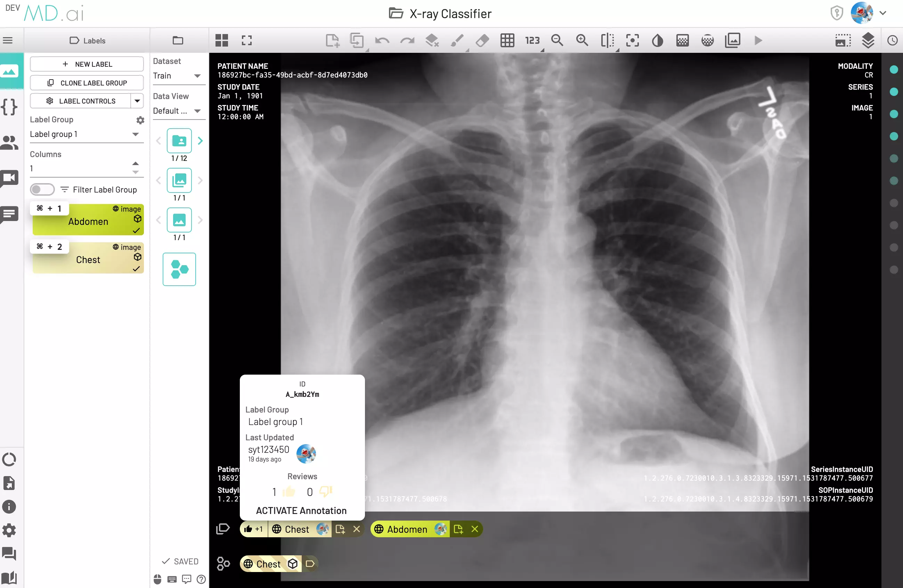The height and width of the screenshot is (588, 903).
Task: Click the NEW LABEL button
Action: point(87,64)
